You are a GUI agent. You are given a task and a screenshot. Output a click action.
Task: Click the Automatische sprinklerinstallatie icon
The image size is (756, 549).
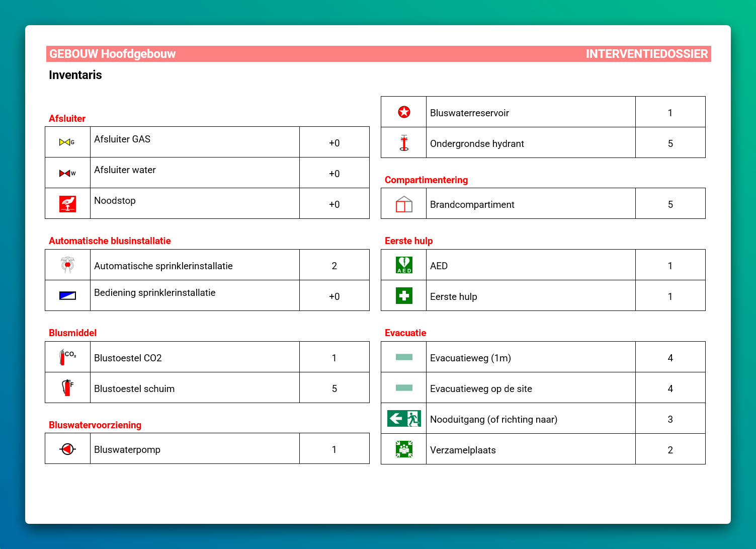coord(67,265)
